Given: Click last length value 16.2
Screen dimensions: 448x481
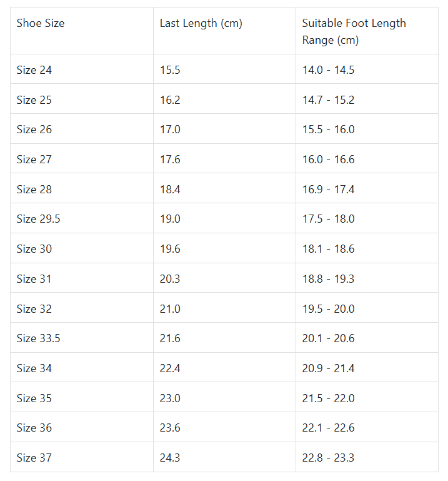Looking at the screenshot, I should pos(170,100).
